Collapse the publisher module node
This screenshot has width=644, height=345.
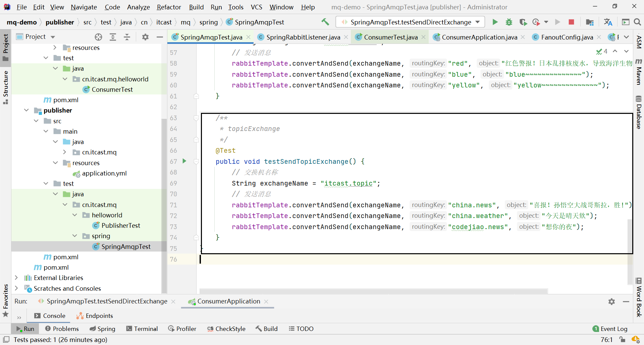point(26,110)
